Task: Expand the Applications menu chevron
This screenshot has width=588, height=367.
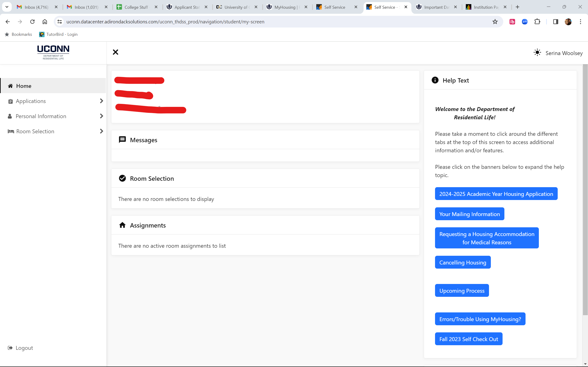Action: [101, 101]
